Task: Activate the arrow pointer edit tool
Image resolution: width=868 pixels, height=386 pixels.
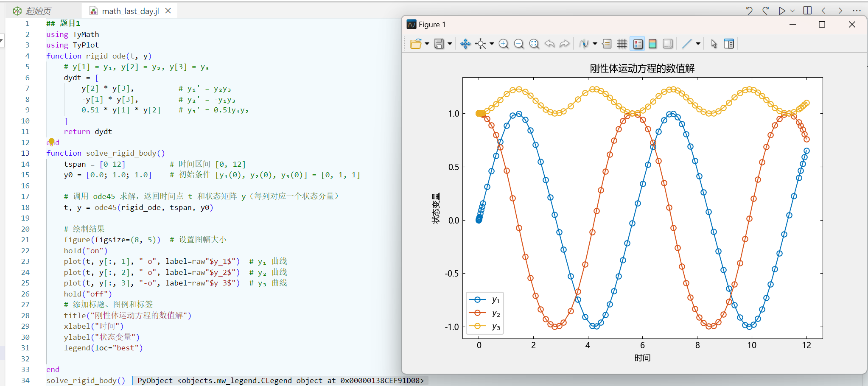Action: point(714,44)
